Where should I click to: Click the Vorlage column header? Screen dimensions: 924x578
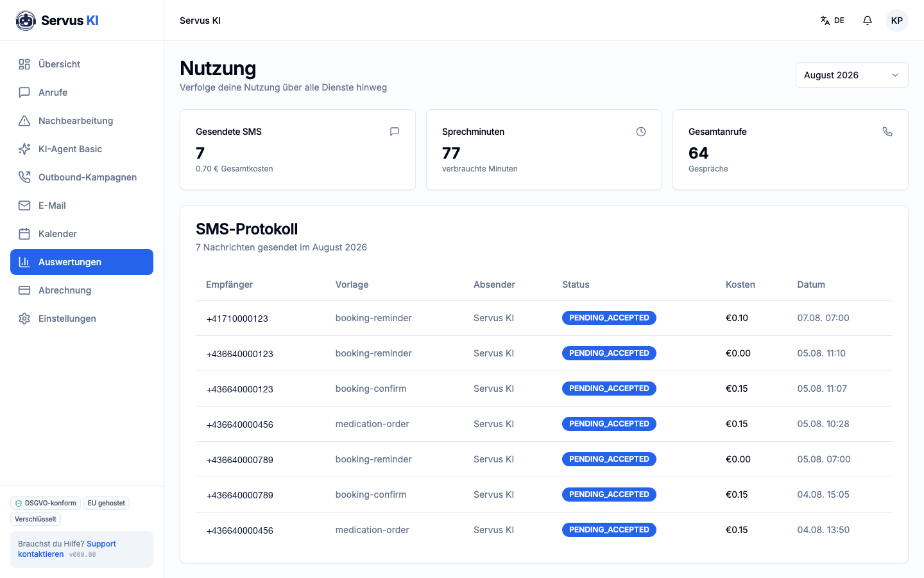tap(352, 285)
